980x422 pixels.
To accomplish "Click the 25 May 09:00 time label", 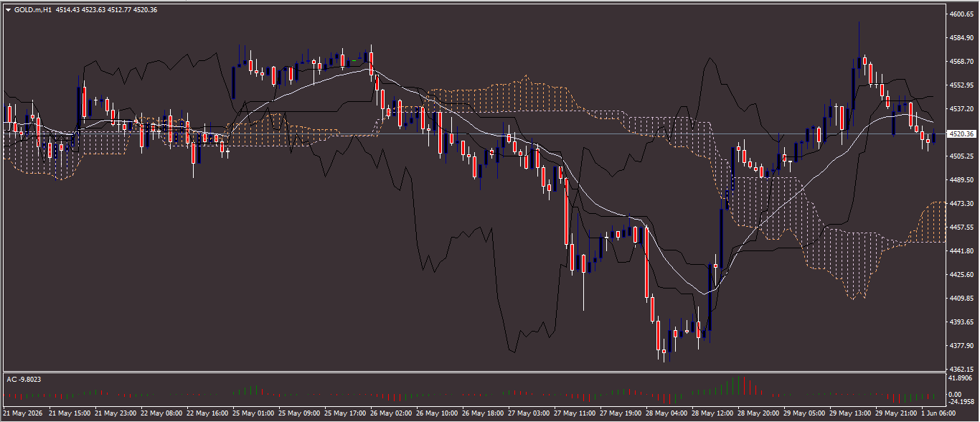I will (299, 414).
